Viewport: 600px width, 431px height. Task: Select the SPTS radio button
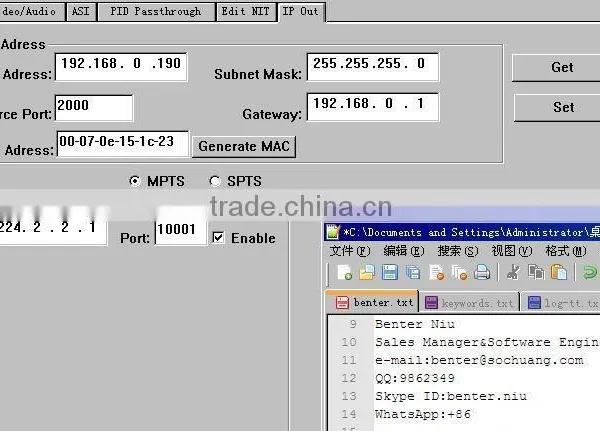tap(215, 181)
